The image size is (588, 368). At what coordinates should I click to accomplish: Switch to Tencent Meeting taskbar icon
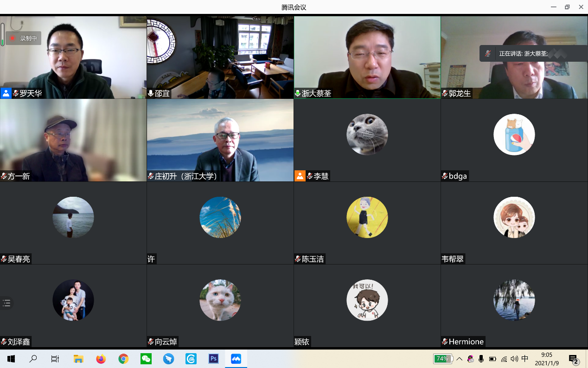click(x=236, y=359)
